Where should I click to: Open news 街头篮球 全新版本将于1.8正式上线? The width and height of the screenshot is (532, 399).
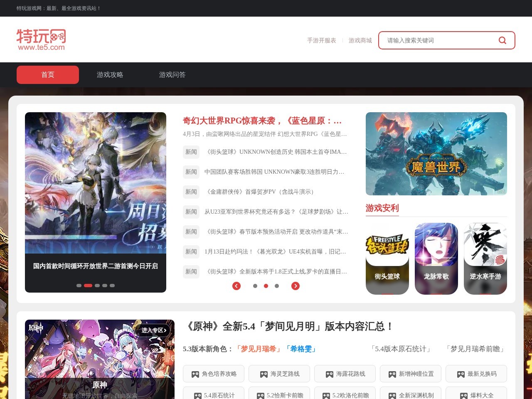(x=276, y=271)
